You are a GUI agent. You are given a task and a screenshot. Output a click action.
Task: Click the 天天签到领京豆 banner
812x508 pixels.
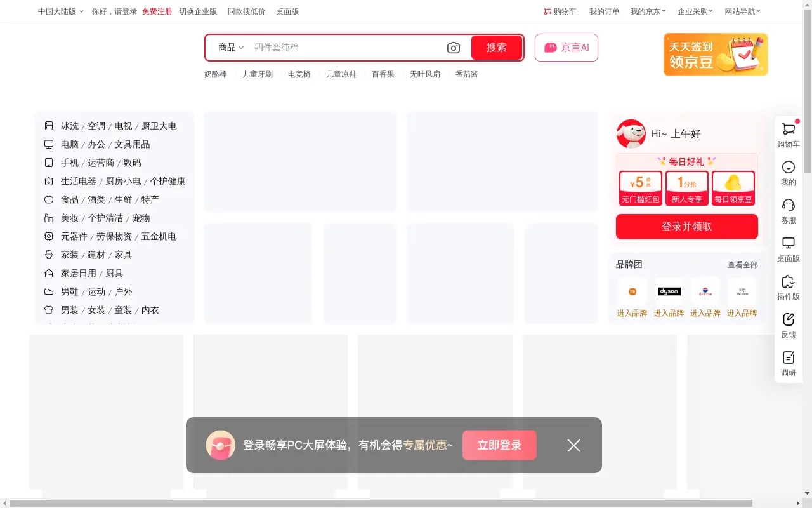coord(716,55)
